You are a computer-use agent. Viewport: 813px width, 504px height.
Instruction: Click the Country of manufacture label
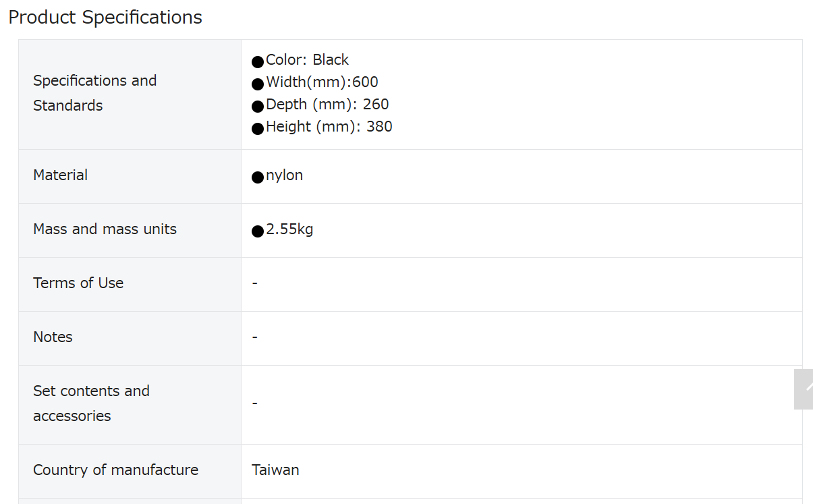(115, 470)
